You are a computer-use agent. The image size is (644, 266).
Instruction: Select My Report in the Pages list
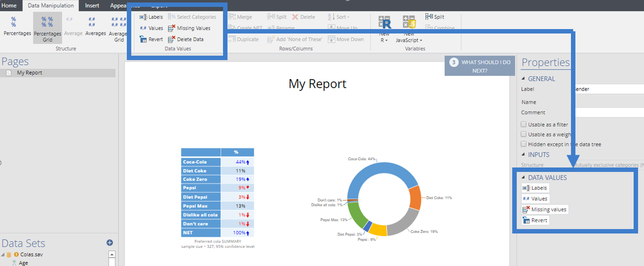[x=30, y=73]
